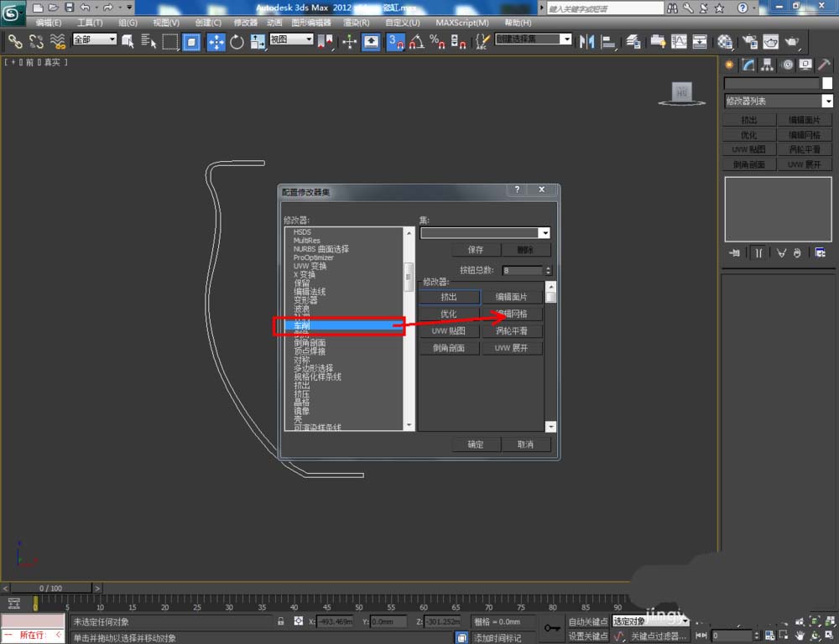Open the Material Editor icon

coord(725,41)
